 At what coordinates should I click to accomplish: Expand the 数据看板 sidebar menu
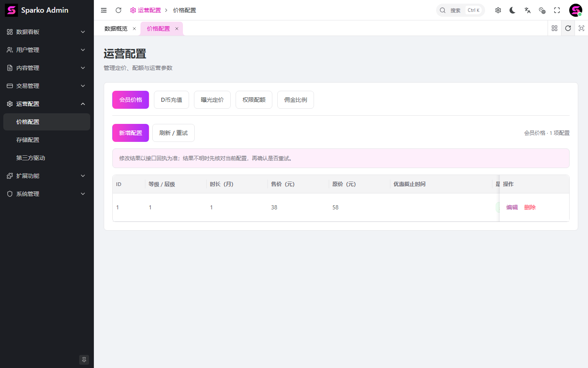point(47,32)
